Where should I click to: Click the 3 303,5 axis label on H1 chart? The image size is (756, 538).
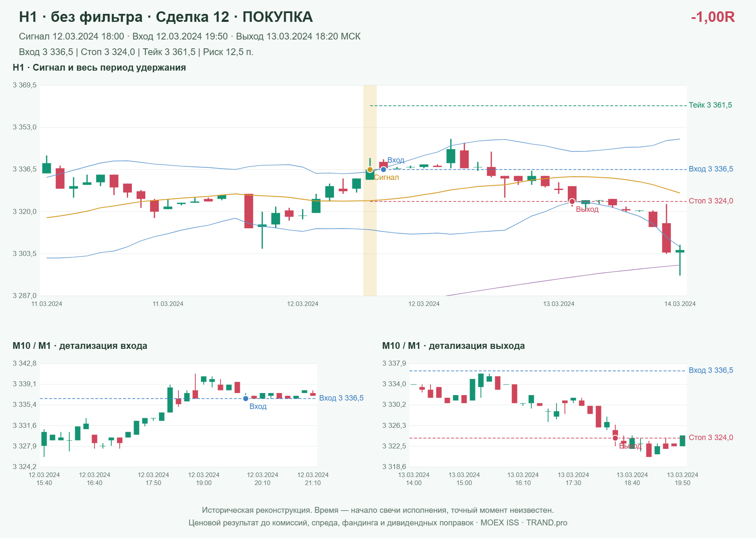click(x=24, y=254)
